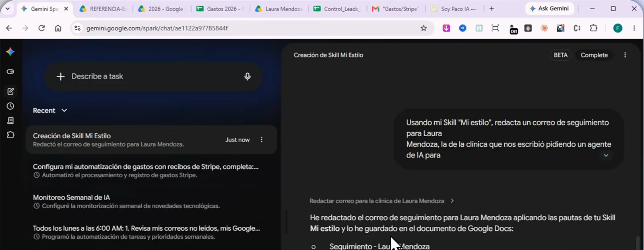This screenshot has width=644, height=250.
Task: Reload the Gemini page
Action: coord(41,28)
